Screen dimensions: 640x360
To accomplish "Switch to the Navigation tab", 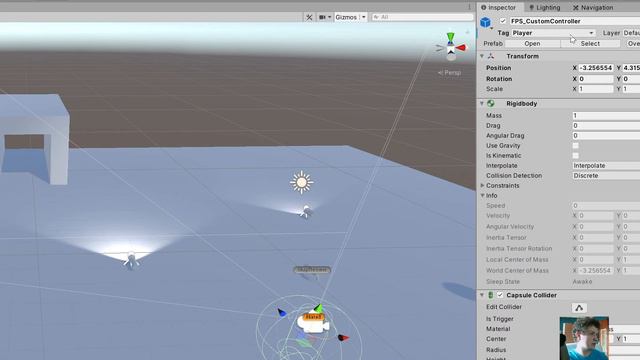I will (x=593, y=7).
